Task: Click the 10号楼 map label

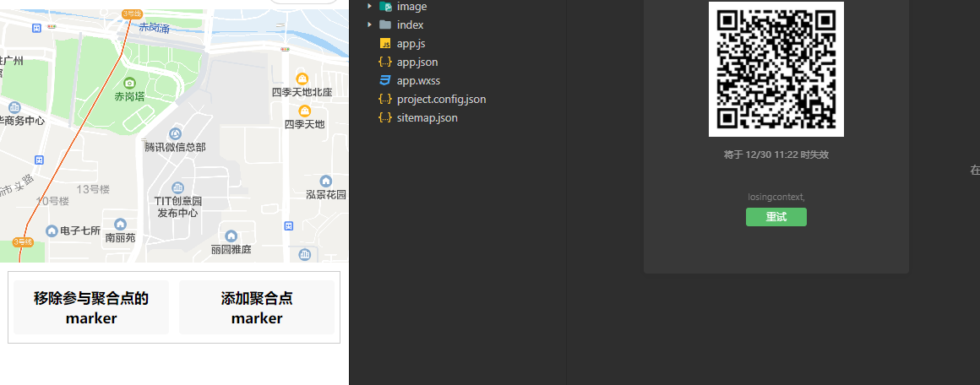Action: [52, 201]
